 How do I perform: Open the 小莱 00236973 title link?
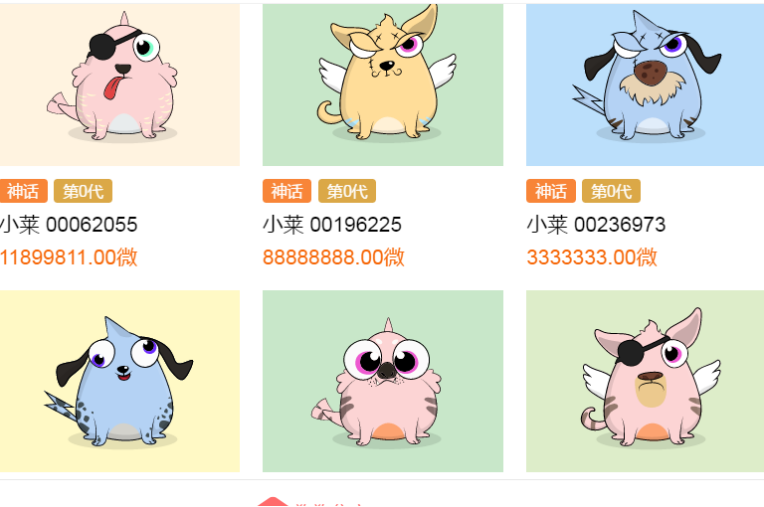pyautogui.click(x=596, y=225)
